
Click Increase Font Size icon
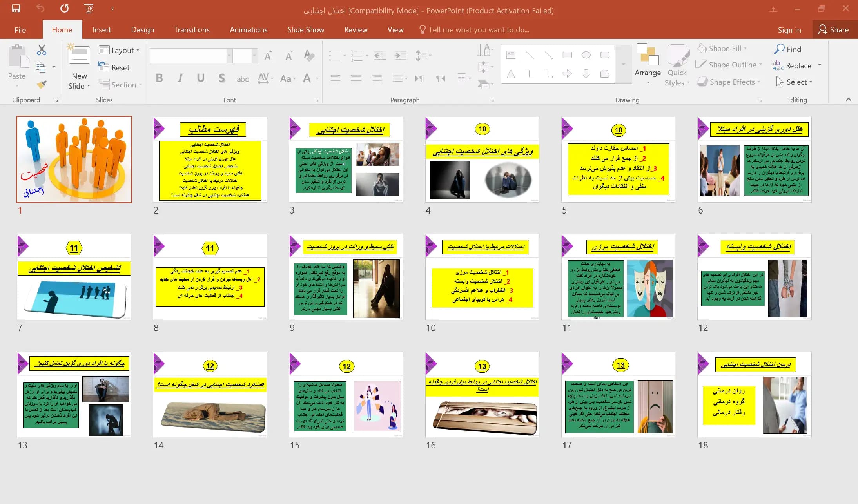coord(268,56)
